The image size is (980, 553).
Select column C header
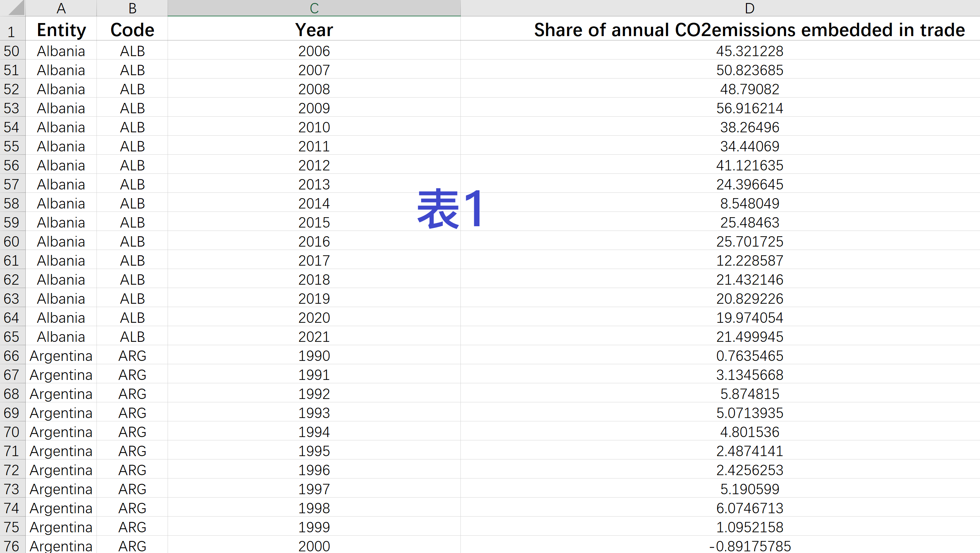(314, 8)
